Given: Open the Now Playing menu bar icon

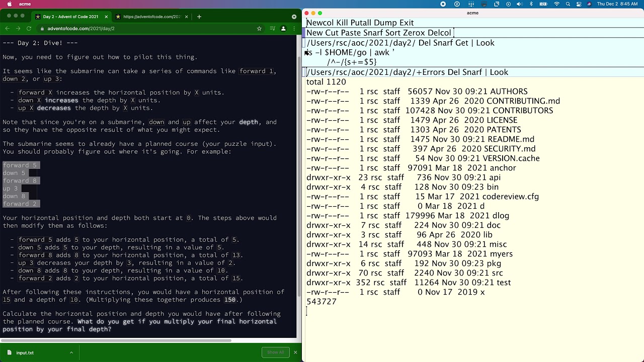Looking at the screenshot, I should (x=508, y=4).
